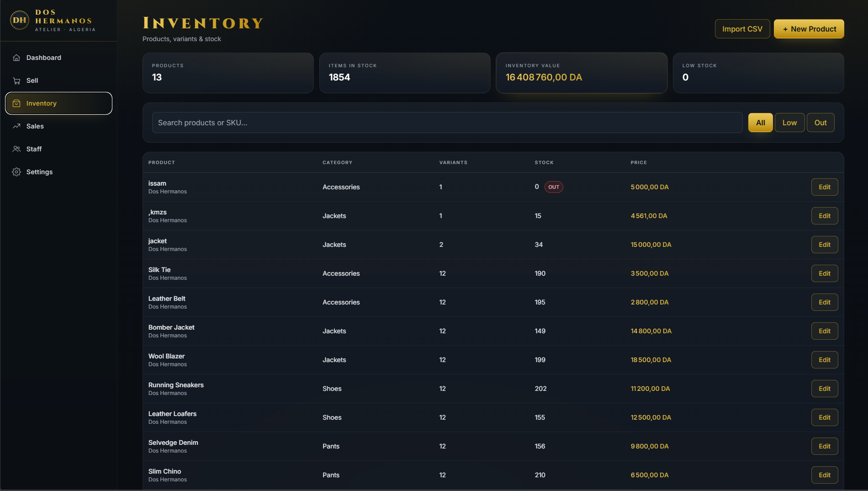Screen dimensions: 868x491
Task: Click the Staff people icon
Action: 16,149
